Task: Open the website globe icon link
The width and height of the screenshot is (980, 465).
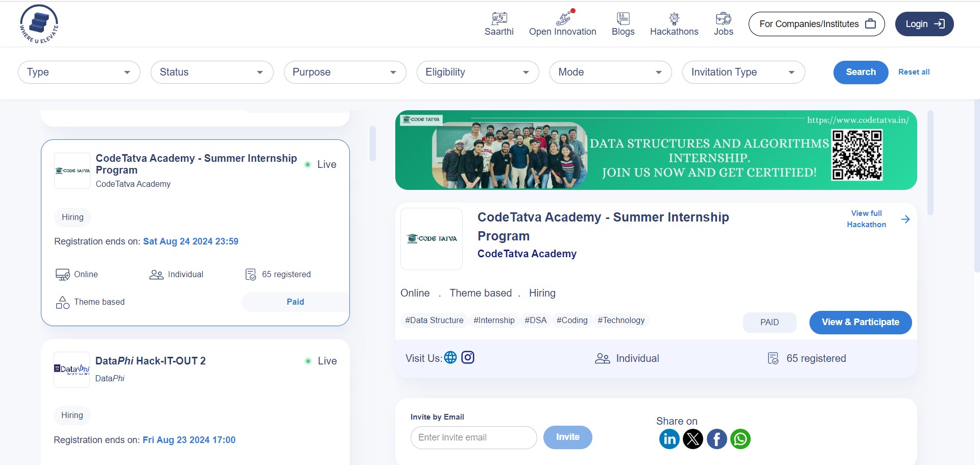Action: 450,357
